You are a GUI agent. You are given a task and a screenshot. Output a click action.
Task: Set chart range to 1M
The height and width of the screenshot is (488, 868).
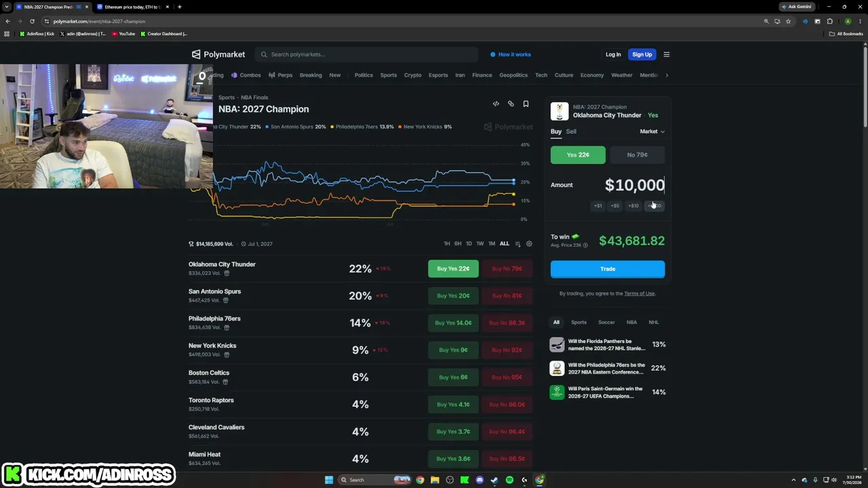(492, 244)
